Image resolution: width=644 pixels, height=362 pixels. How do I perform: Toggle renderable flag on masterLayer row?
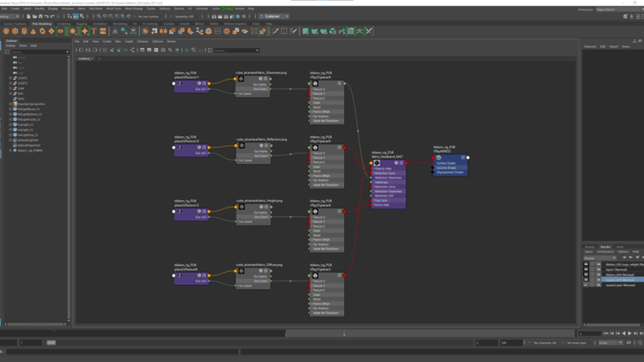[586, 285]
